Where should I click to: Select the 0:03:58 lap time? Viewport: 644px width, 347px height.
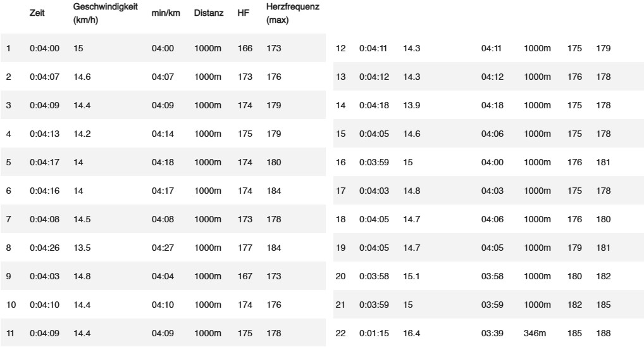(x=374, y=276)
